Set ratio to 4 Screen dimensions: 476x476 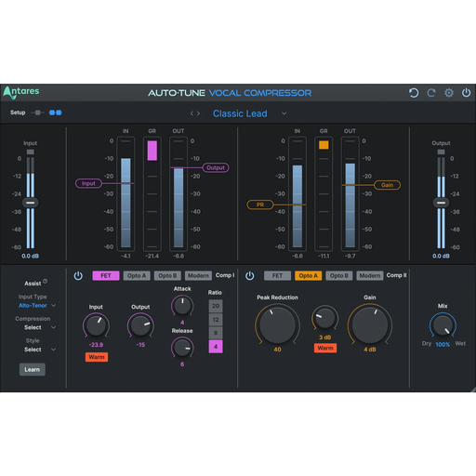[216, 347]
